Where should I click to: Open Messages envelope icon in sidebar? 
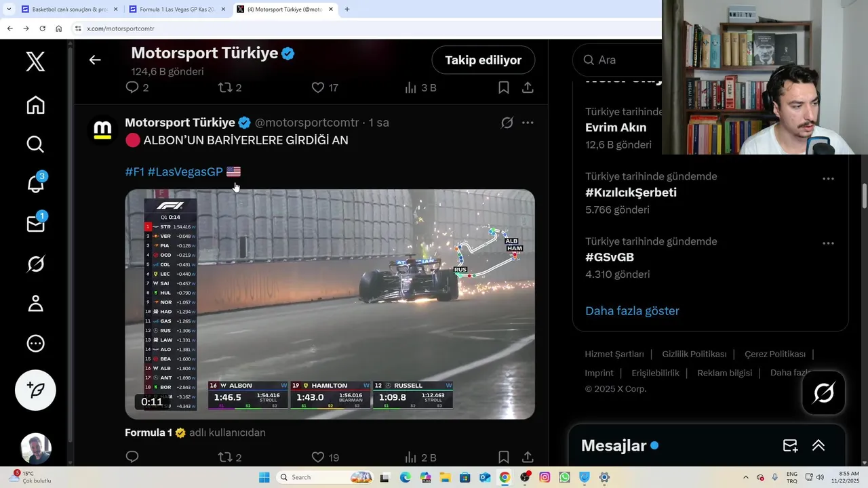(36, 223)
